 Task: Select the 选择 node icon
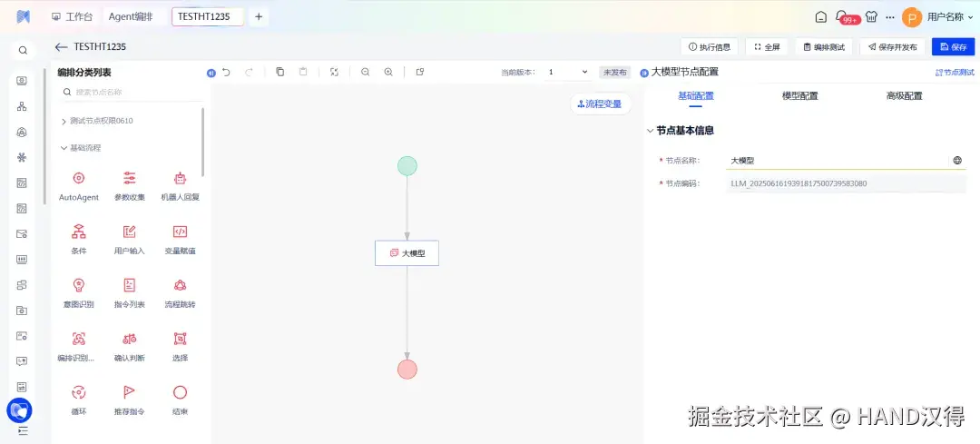[x=180, y=339]
